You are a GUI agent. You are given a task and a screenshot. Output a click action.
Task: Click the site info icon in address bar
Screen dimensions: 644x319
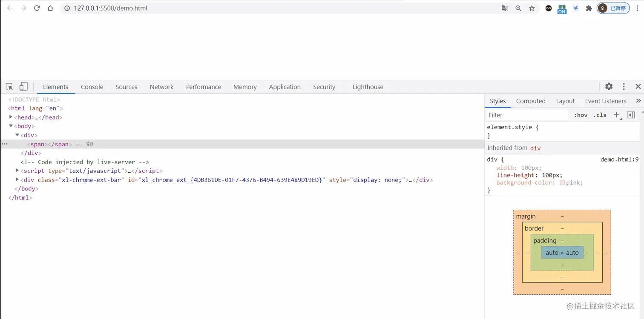[x=67, y=8]
